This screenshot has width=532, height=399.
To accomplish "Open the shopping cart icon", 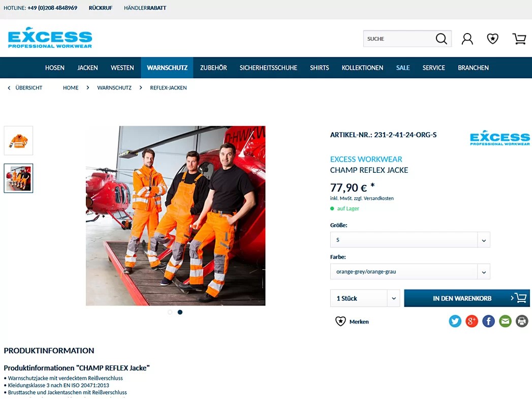I will [x=519, y=39].
